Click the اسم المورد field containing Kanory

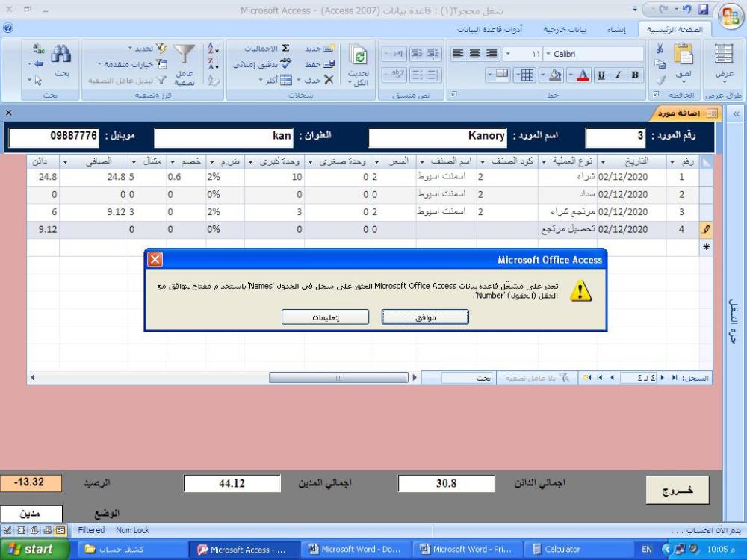[x=437, y=137]
